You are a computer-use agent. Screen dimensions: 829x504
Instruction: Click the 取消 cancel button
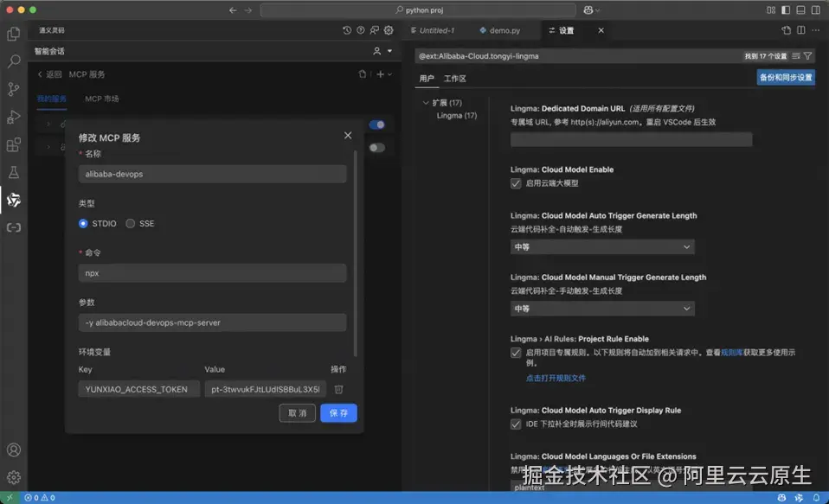297,413
